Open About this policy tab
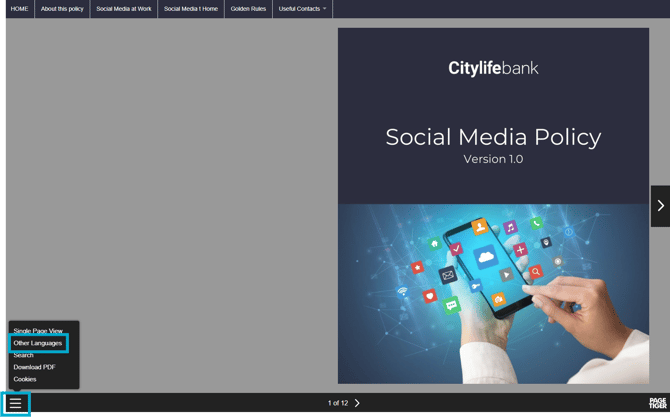 point(62,9)
